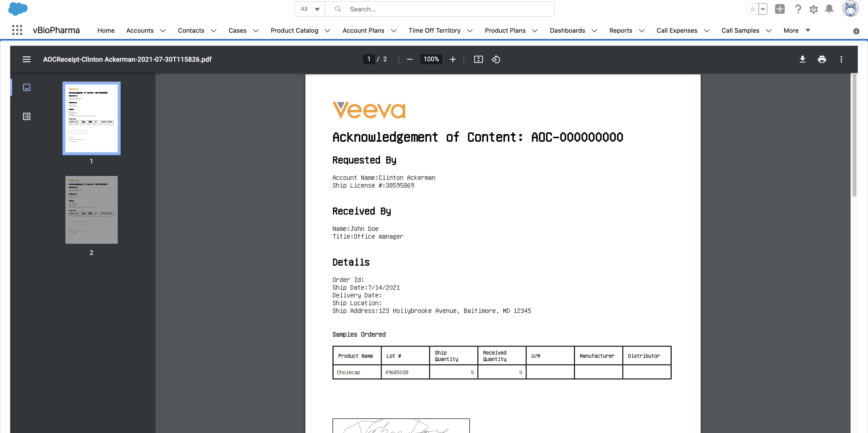The height and width of the screenshot is (433, 868).
Task: Expand the Accounts tab dropdown chevron
Action: (x=163, y=31)
